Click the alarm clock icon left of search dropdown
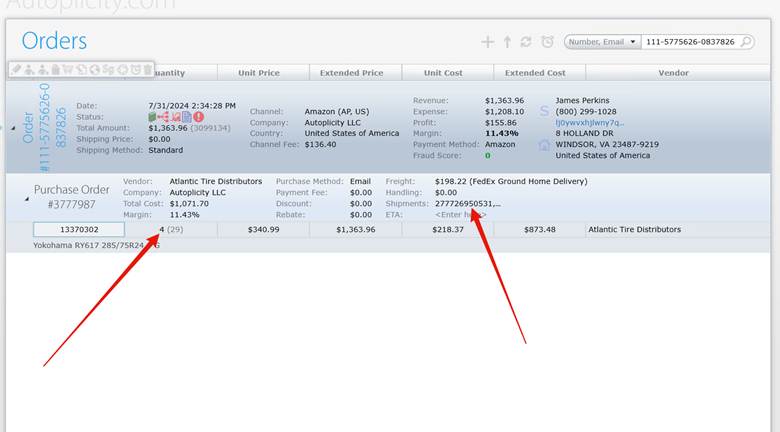780x432 pixels. coord(547,42)
